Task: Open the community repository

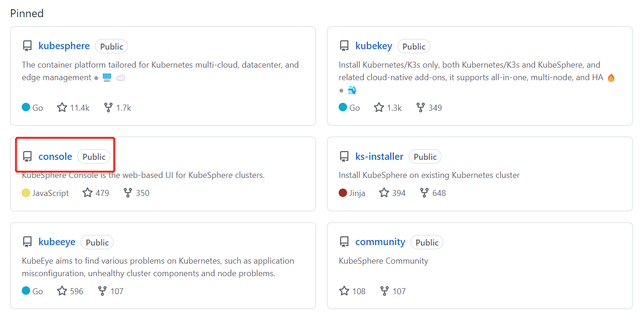Action: [380, 241]
